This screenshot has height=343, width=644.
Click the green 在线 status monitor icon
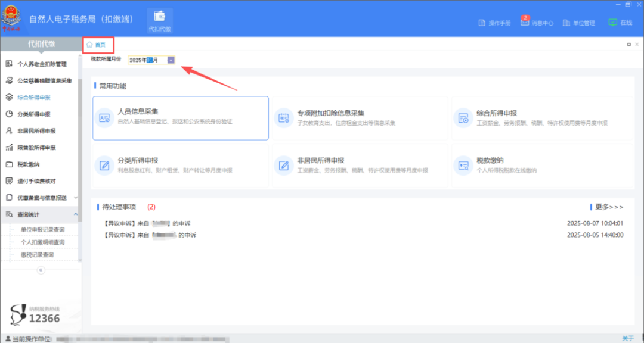pos(612,23)
